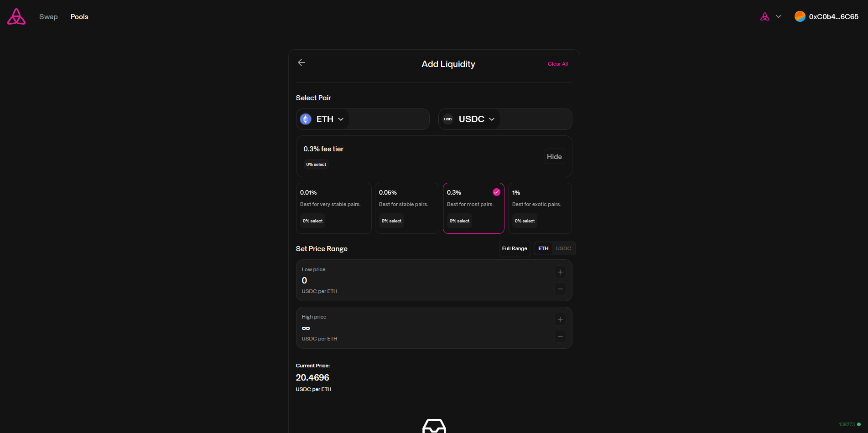868x433 pixels.
Task: Click the Full Range button
Action: [x=514, y=249]
